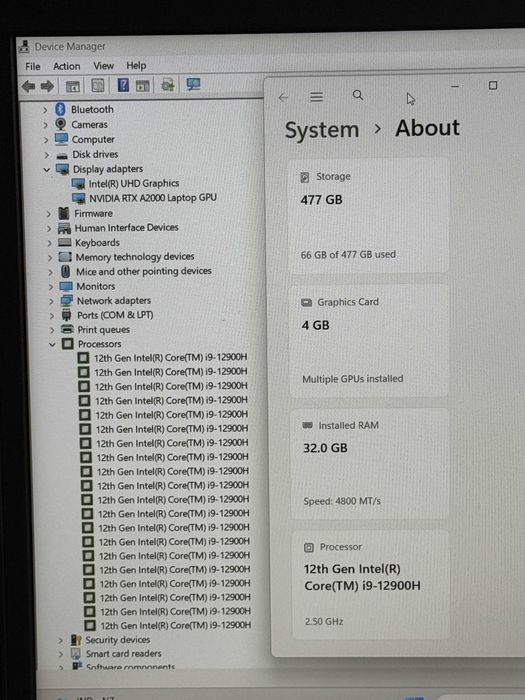Click the Keyboards tree label
The image size is (525, 700).
point(97,243)
